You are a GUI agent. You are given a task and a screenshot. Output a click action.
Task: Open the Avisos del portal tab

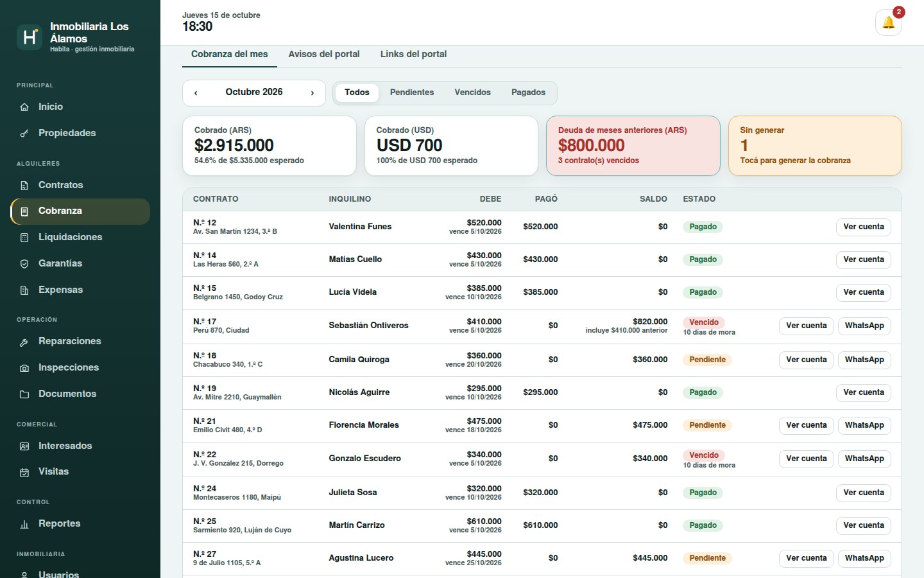324,55
